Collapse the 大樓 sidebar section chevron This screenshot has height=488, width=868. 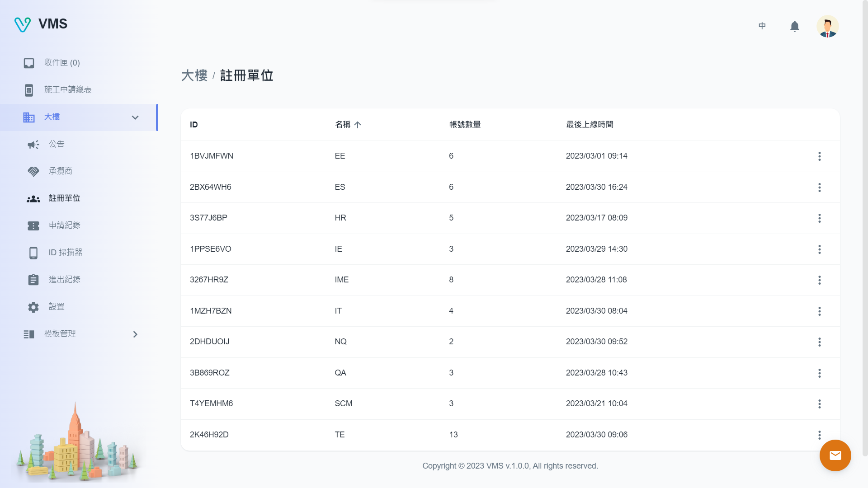click(135, 117)
